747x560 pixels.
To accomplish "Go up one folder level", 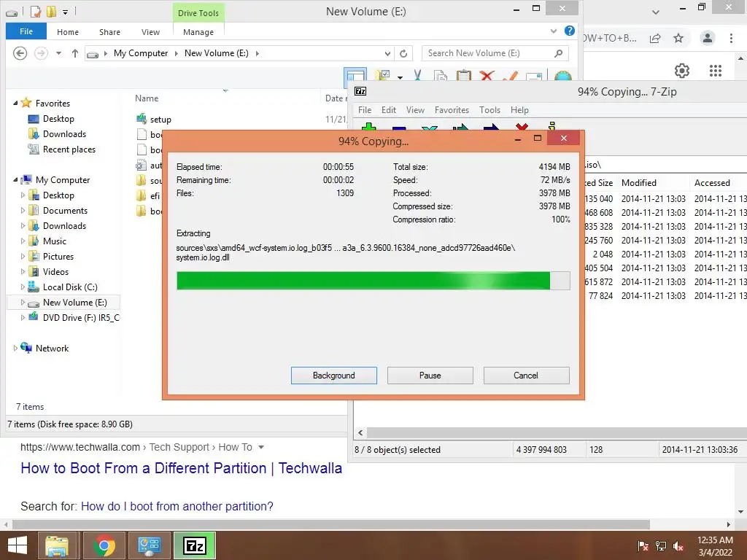I will (75, 53).
